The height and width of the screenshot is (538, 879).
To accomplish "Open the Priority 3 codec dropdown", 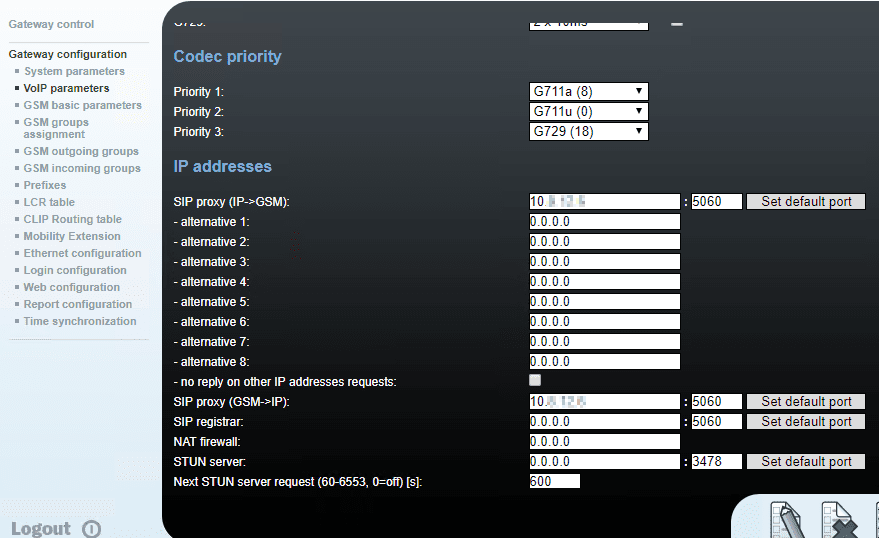I will (x=589, y=132).
